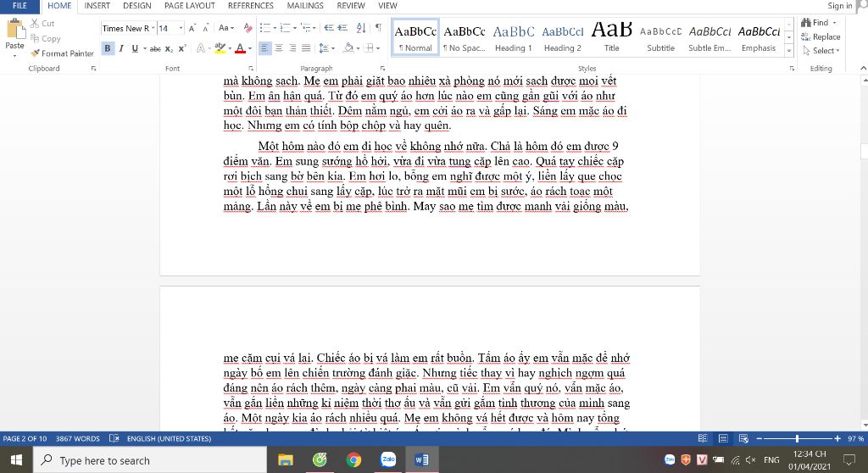This screenshot has width=868, height=473.
Task: Open Zalo from the taskbar
Action: [x=388, y=459]
